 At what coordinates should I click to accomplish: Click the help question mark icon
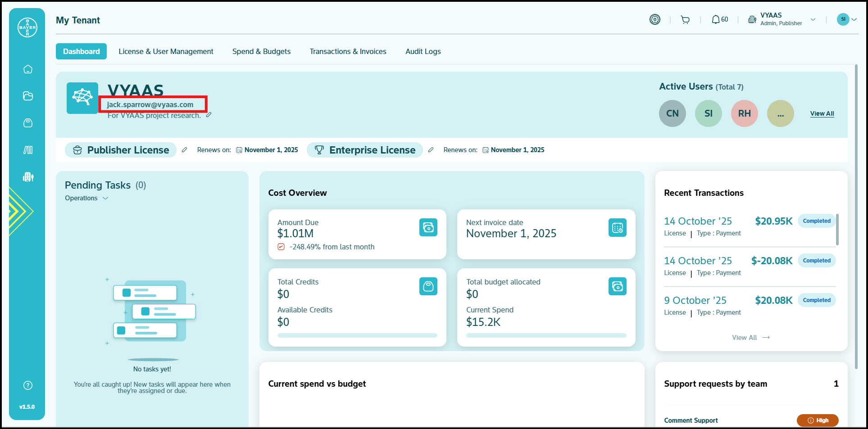tap(28, 385)
